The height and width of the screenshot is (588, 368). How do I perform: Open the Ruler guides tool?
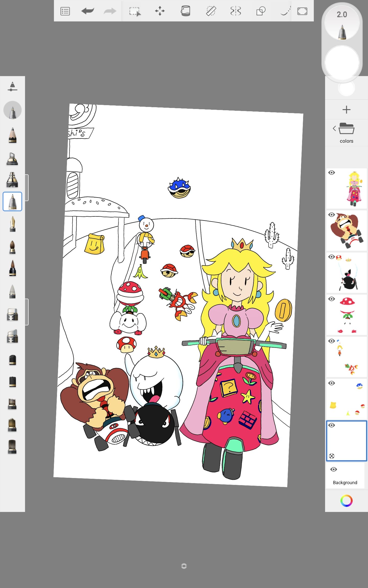[211, 11]
